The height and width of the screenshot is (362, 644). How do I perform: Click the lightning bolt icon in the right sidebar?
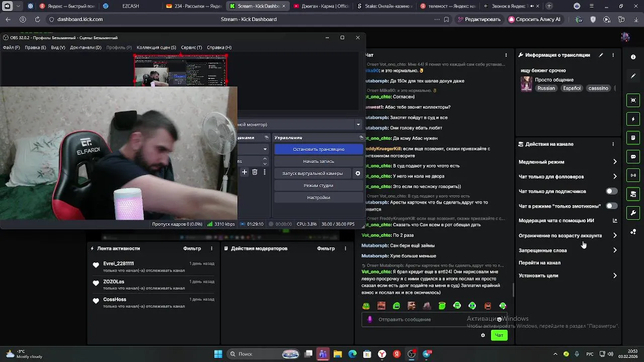(x=633, y=119)
